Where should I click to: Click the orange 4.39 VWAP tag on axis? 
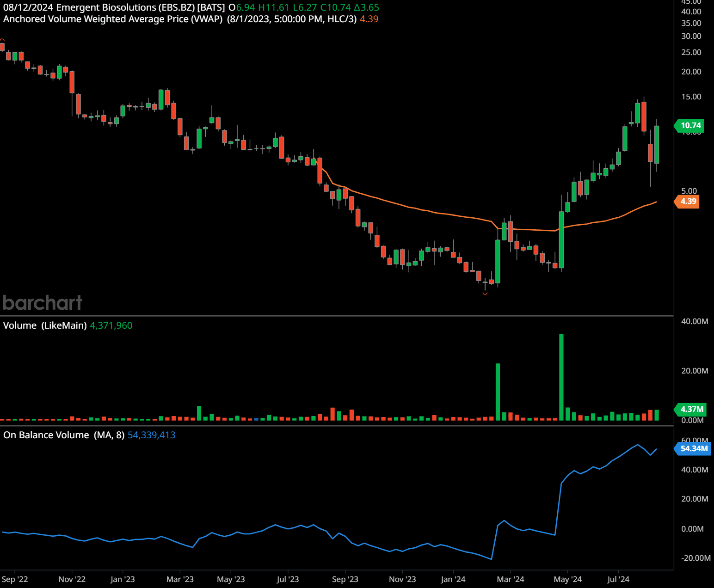pos(688,201)
